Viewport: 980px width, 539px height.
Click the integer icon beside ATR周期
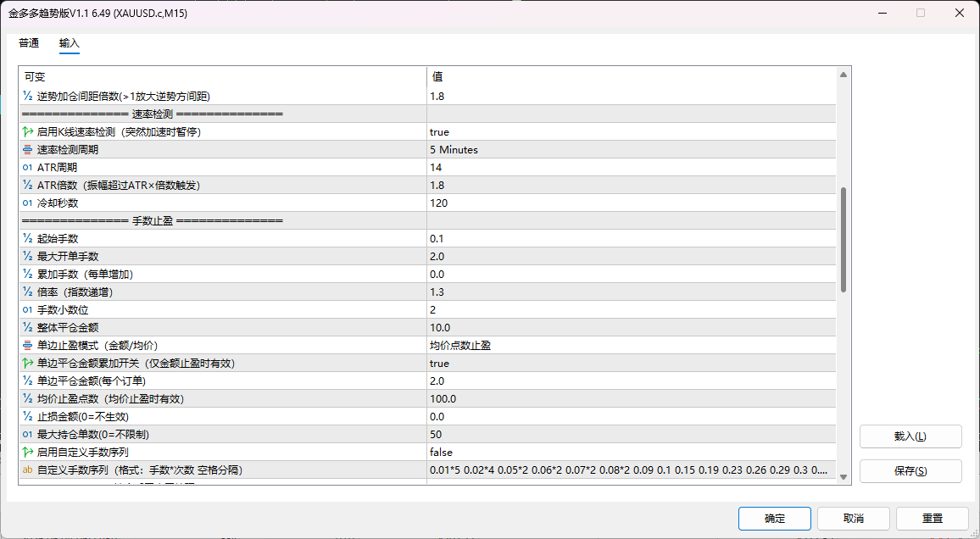pos(27,168)
